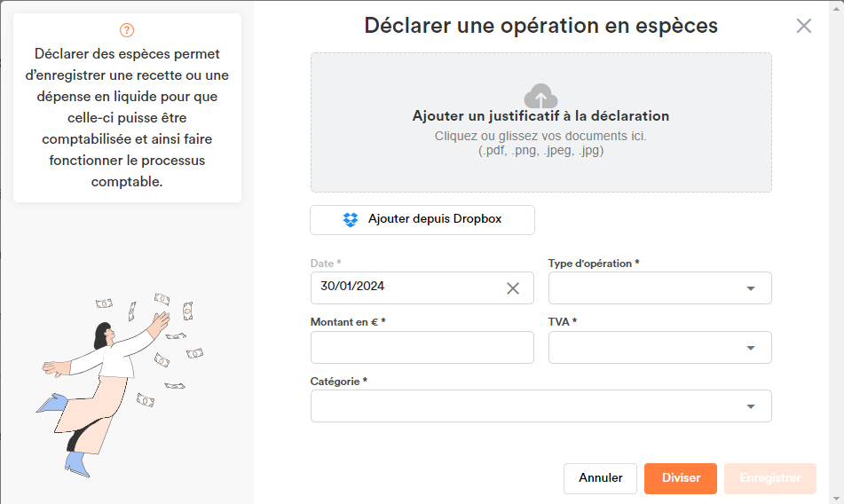Focus the Montant en € input field
This screenshot has width=844, height=504.
click(x=422, y=348)
